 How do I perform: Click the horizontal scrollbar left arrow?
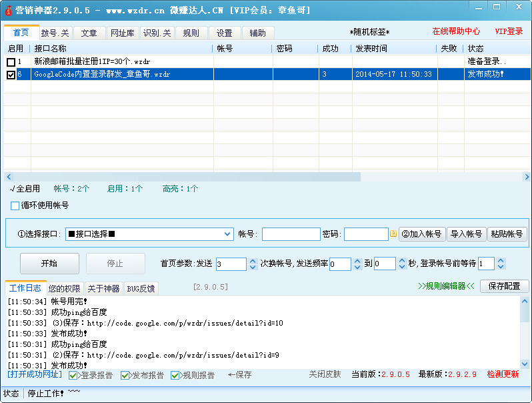coord(8,177)
